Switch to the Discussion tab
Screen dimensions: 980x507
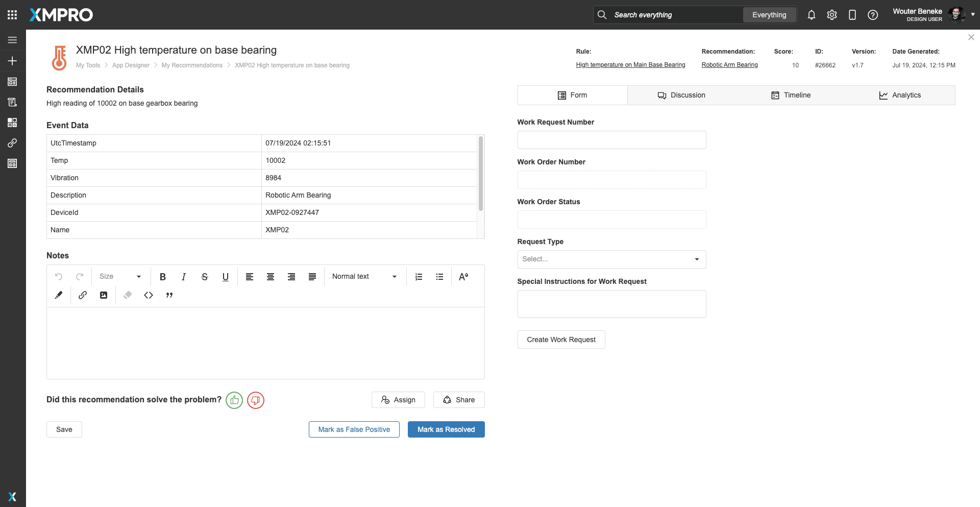pyautogui.click(x=681, y=95)
